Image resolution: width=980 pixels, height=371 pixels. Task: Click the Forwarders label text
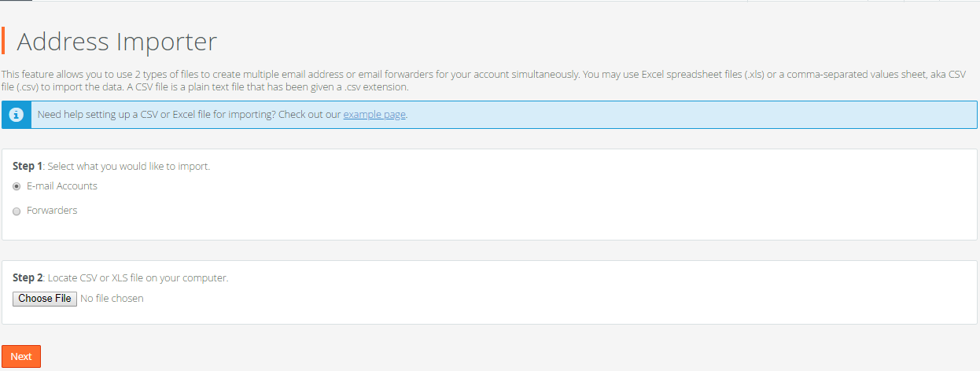(x=52, y=211)
